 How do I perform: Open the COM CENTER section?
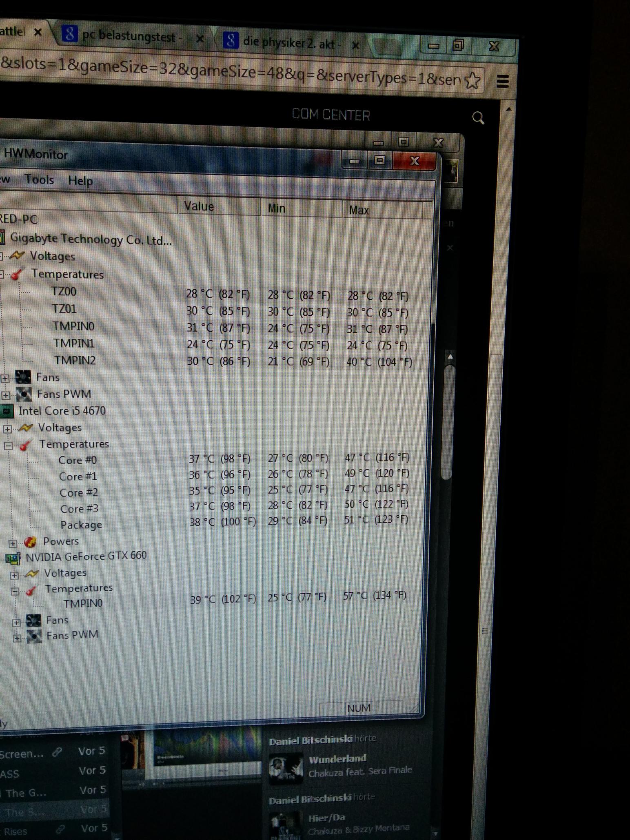[x=331, y=115]
